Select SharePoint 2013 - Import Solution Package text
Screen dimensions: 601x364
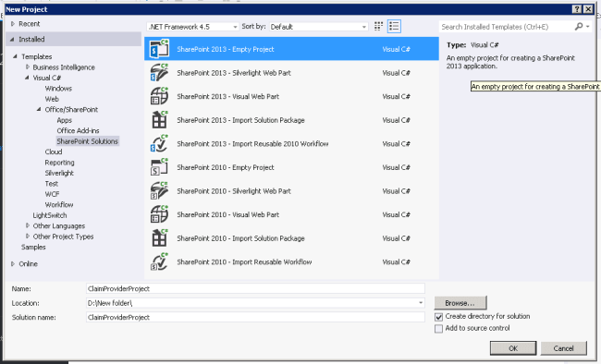tap(240, 120)
